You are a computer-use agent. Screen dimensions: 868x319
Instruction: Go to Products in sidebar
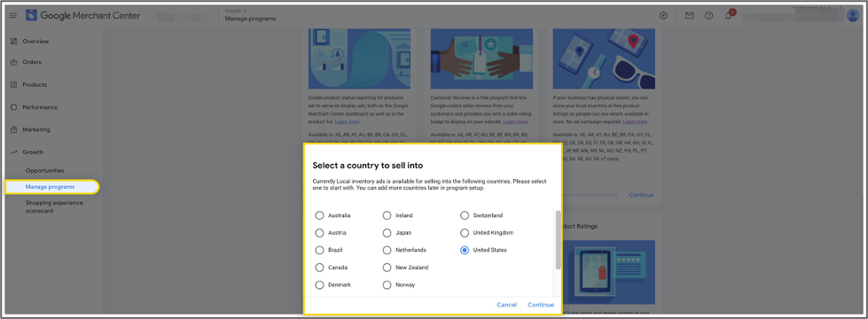pyautogui.click(x=35, y=84)
